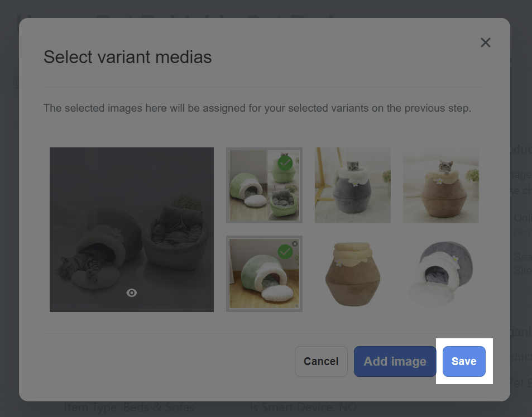The height and width of the screenshot is (417, 532).
Task: Save the selected variant medias
Action: 464,361
